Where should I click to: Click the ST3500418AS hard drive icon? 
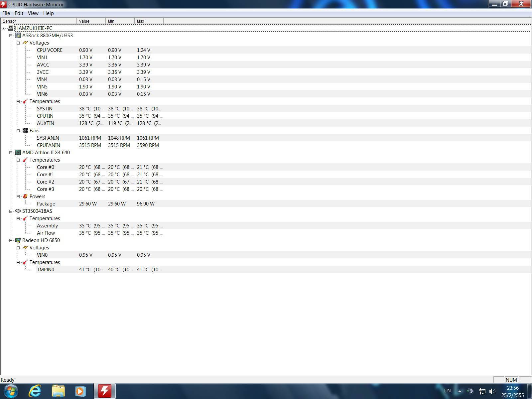coord(18,211)
